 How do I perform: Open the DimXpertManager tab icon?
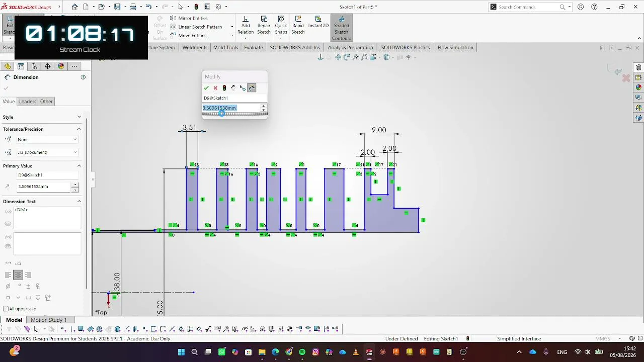tap(48, 66)
